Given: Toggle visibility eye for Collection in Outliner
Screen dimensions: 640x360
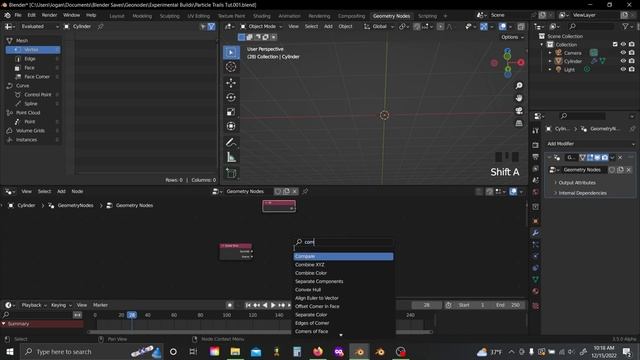Looking at the screenshot, I should tap(623, 44).
